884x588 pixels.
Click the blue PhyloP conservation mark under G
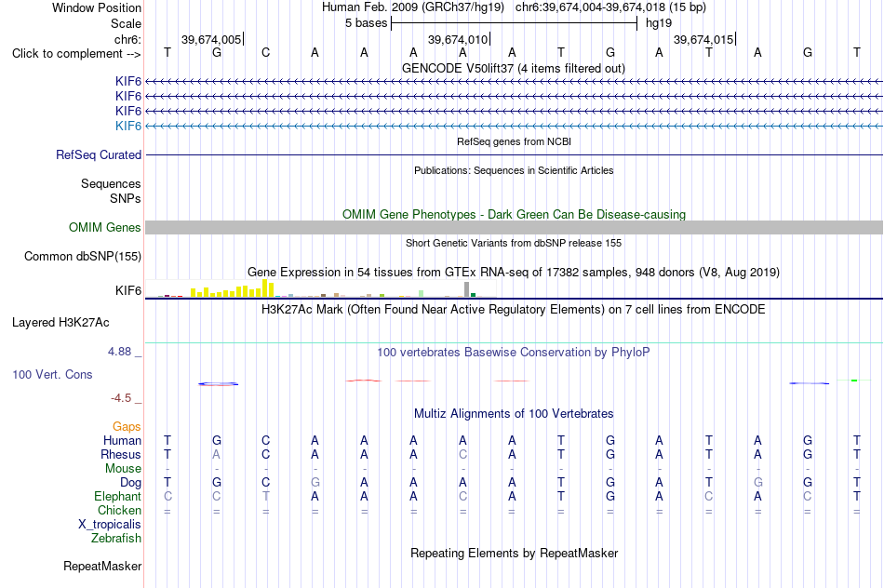point(218,384)
